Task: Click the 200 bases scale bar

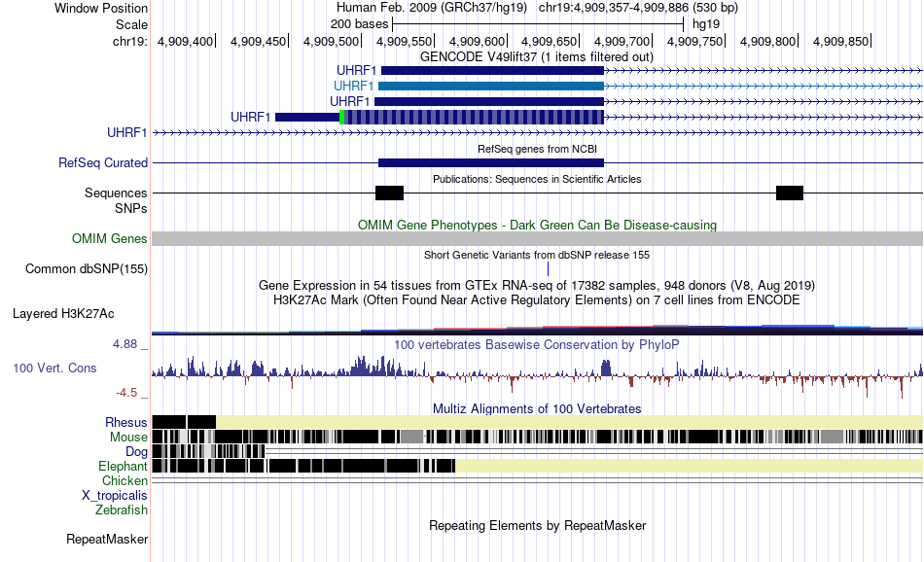Action: (538, 24)
